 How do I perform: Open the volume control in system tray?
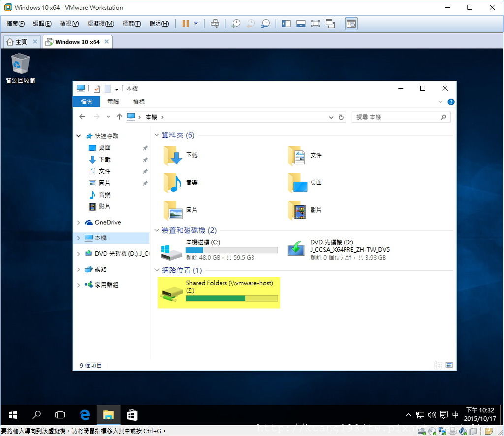click(432, 415)
